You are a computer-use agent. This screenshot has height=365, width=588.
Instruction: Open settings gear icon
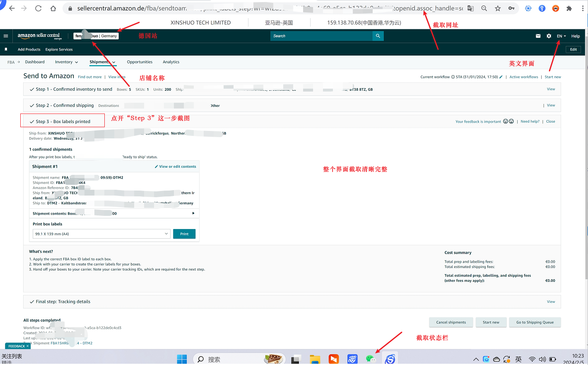point(549,36)
